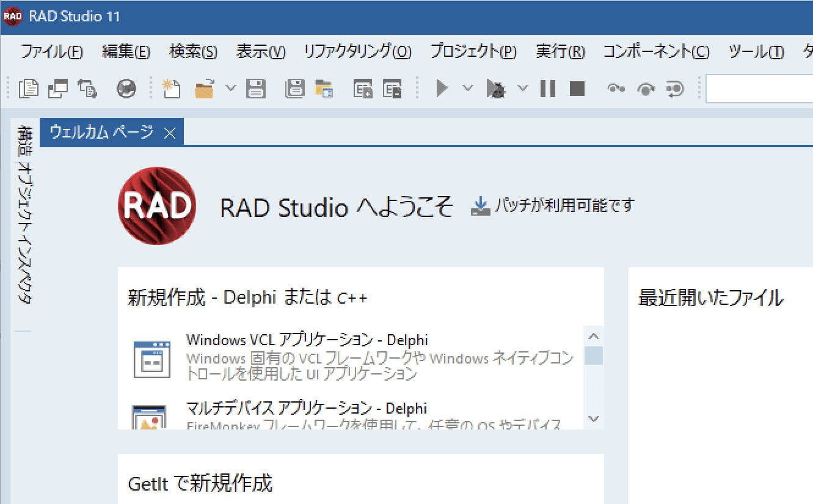813x504 pixels.
Task: Click the Windows VCL application icon
Action: [x=152, y=359]
